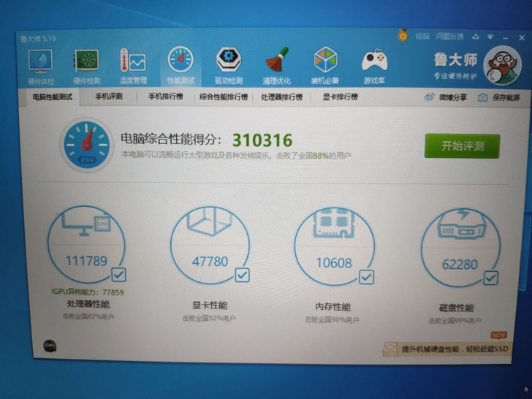Click the IGPU异构能力: 77859 text

tap(88, 292)
